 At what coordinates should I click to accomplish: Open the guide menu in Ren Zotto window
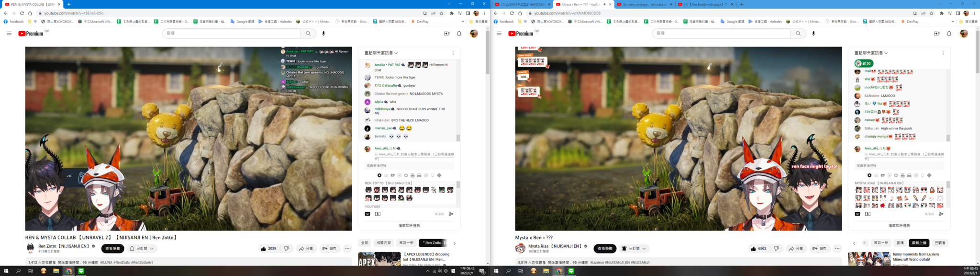coord(9,34)
